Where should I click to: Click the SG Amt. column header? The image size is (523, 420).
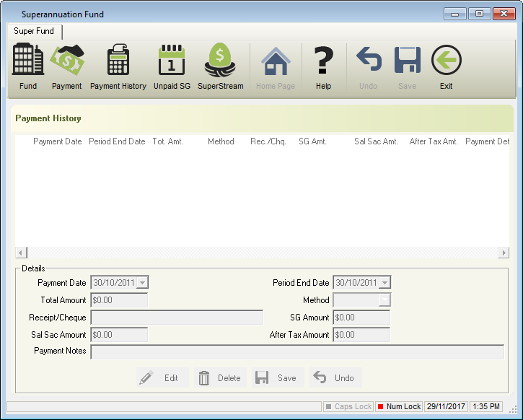(x=312, y=141)
